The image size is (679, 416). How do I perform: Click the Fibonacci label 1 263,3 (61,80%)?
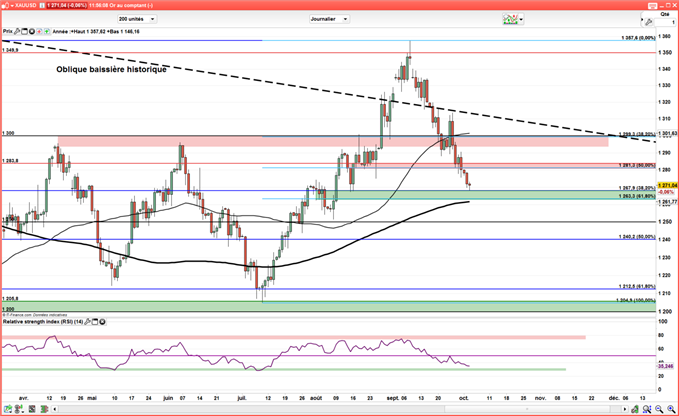tap(637, 197)
